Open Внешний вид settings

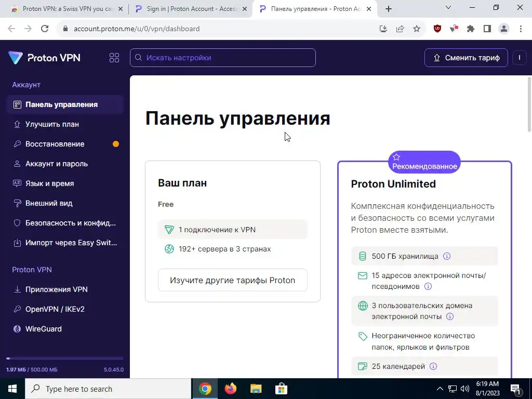65,203
